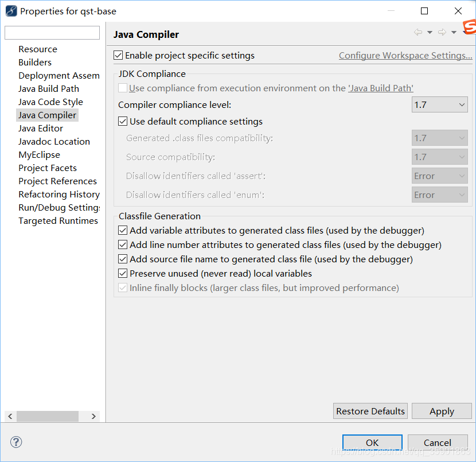
Task: Click the Apply button
Action: (442, 411)
